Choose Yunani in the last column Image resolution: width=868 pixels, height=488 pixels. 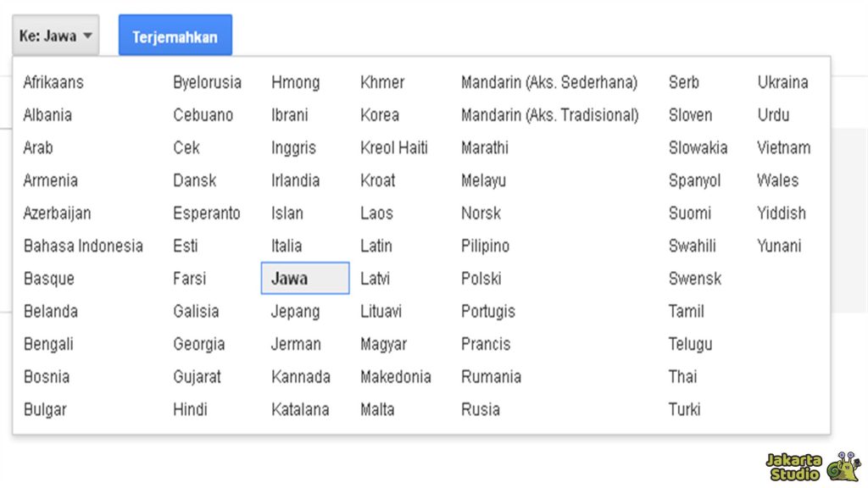click(780, 246)
